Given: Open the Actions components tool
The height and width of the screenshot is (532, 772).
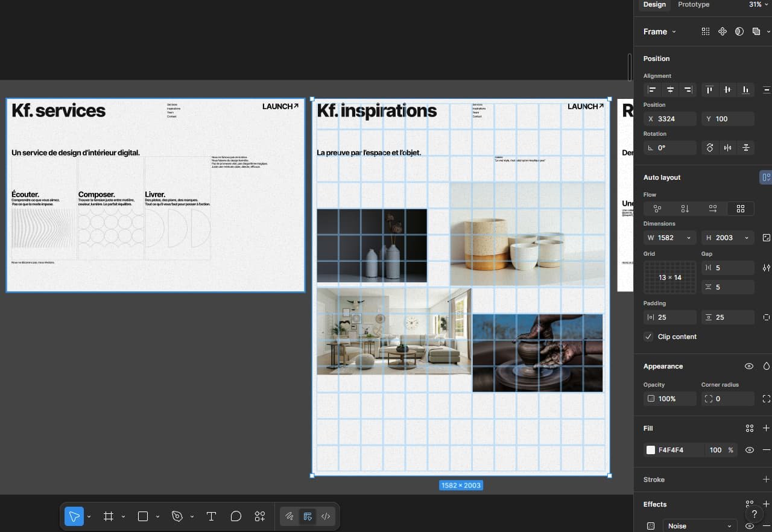Looking at the screenshot, I should point(260,516).
